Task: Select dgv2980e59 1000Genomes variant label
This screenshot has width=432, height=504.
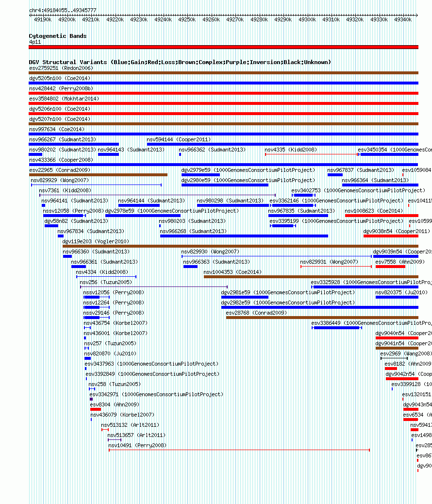Action: (248, 181)
